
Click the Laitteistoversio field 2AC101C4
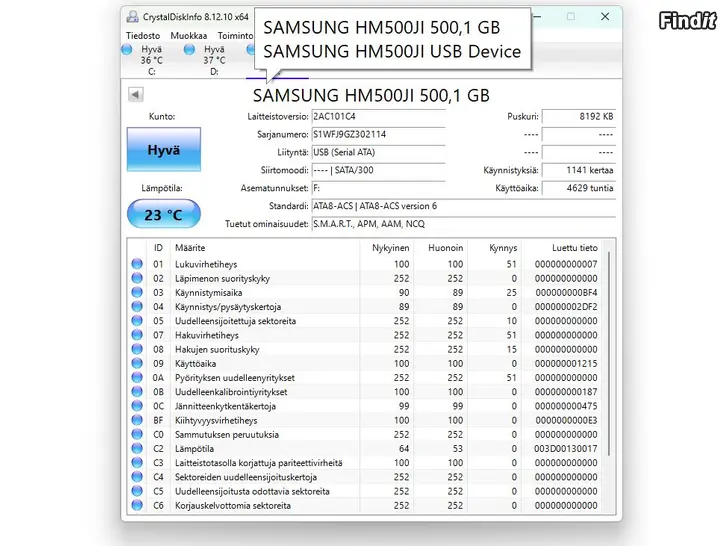(x=378, y=117)
